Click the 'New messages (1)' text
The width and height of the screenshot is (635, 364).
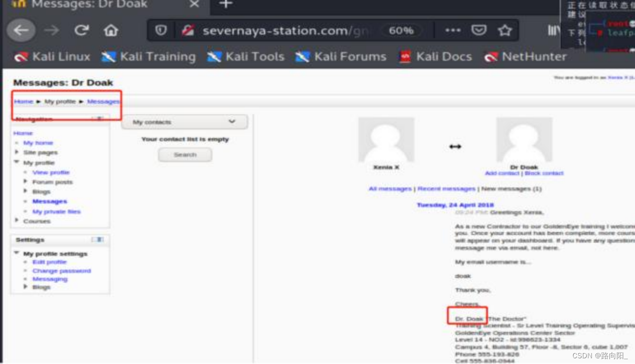click(x=511, y=189)
